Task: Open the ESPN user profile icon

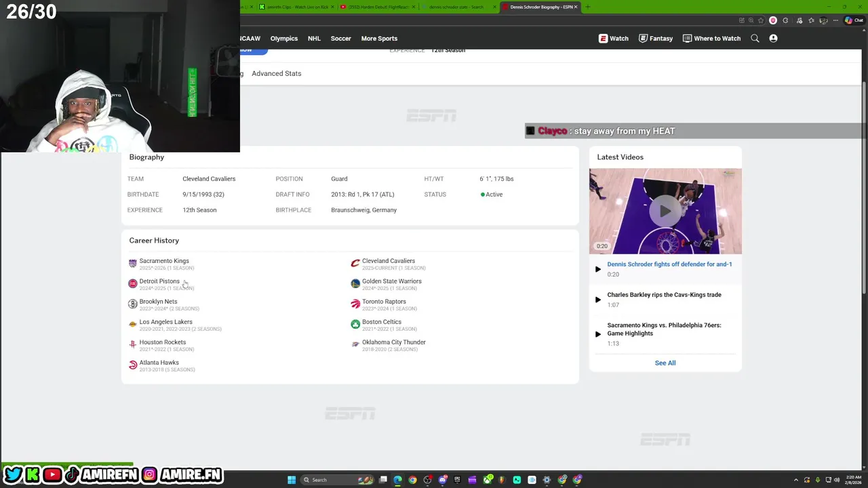Action: click(773, 39)
